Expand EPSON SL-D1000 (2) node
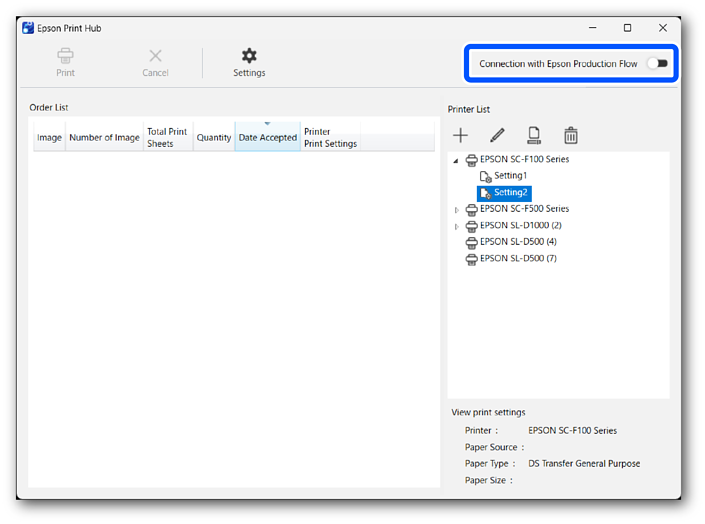This screenshot has width=705, height=524. tap(457, 226)
